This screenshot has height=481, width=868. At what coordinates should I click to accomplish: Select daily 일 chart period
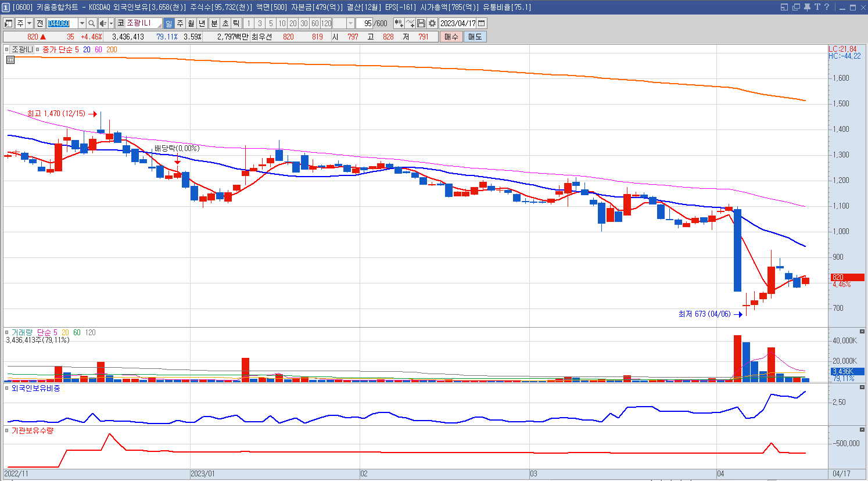[168, 23]
